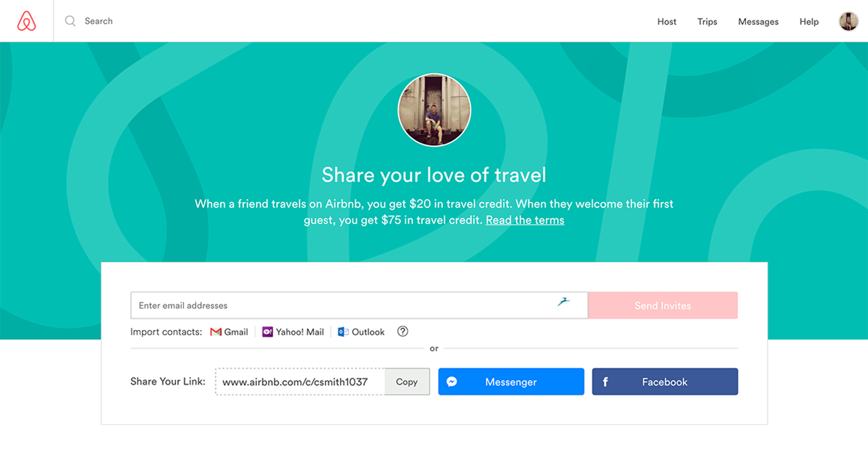Open the Host menu
Viewport: 868px width, 456px height.
pyautogui.click(x=667, y=21)
